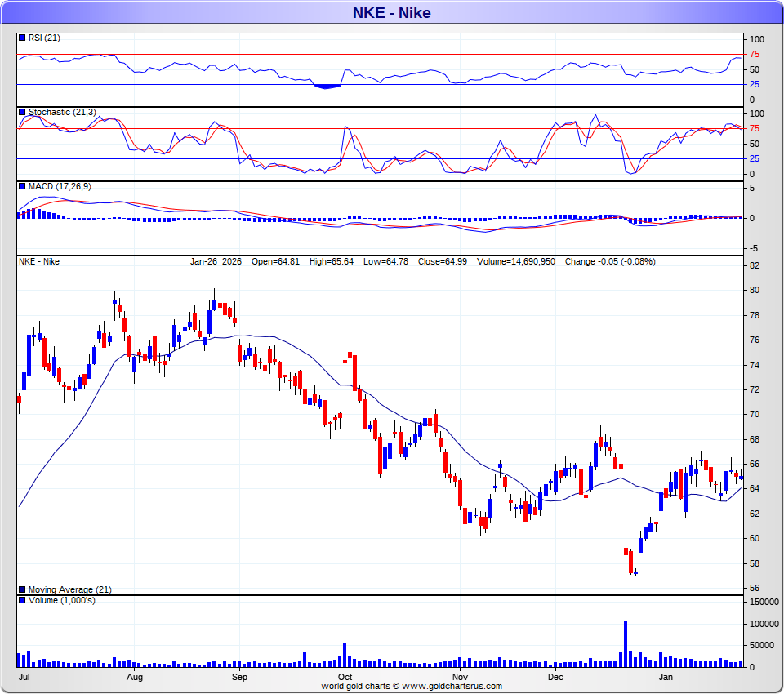Click the blue oversold RSI fill area
784x694 pixels.
pyautogui.click(x=328, y=86)
